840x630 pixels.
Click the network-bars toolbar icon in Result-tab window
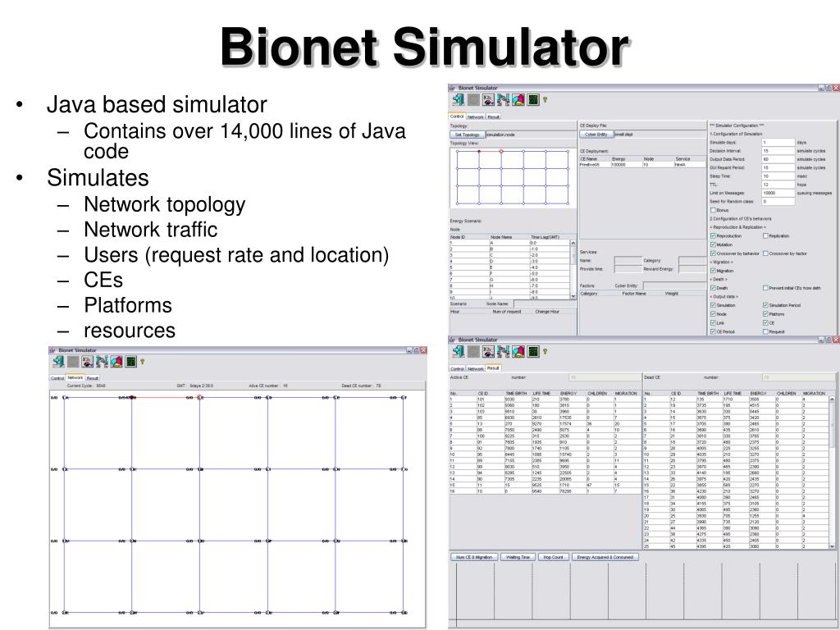pyautogui.click(x=503, y=351)
